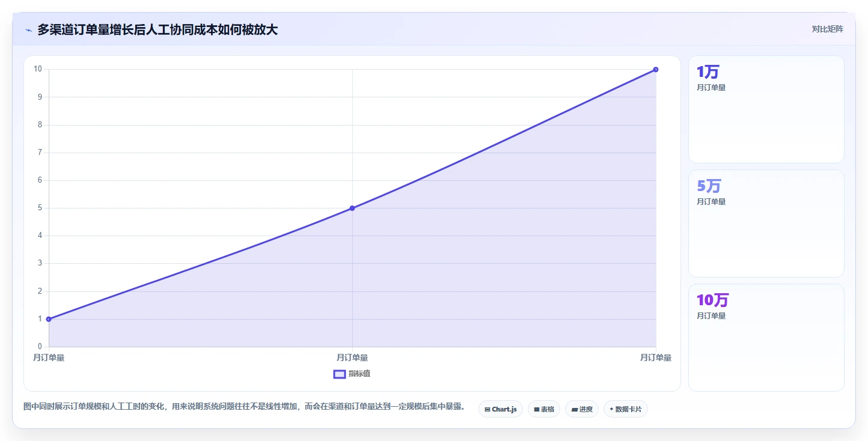Click the y-axis label 7
Image resolution: width=868 pixels, height=441 pixels.
click(x=40, y=153)
